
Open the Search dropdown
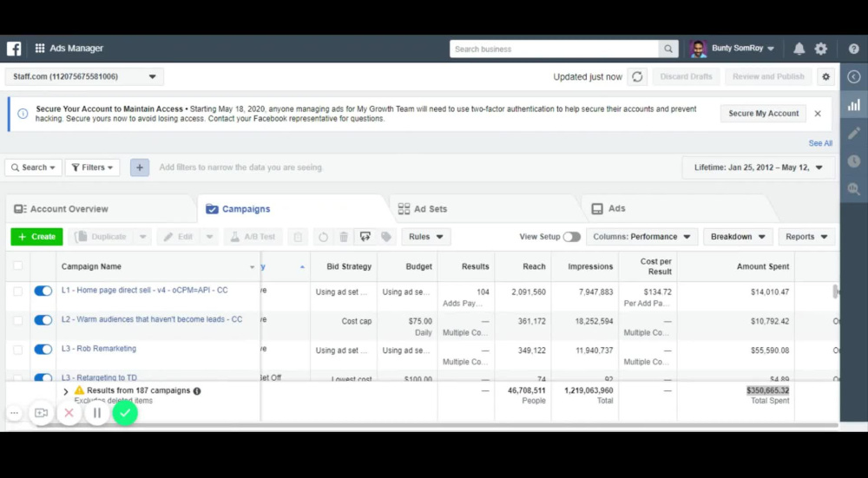coord(33,167)
